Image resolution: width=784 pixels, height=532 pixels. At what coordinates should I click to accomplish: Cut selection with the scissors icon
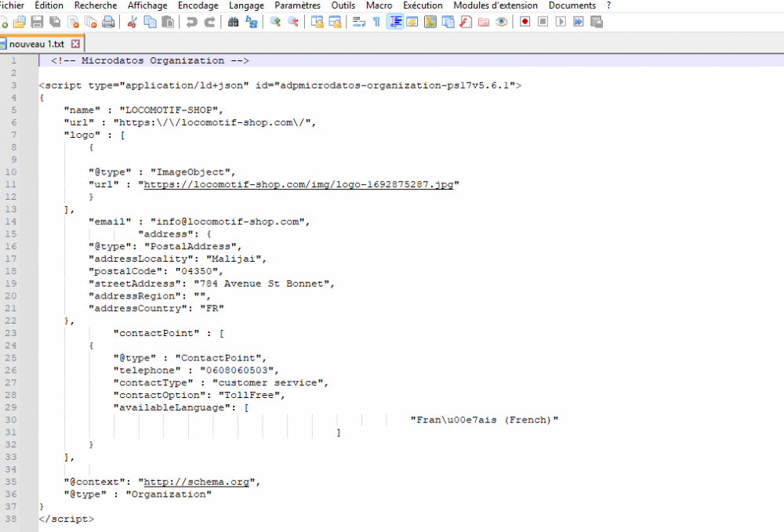[x=132, y=22]
